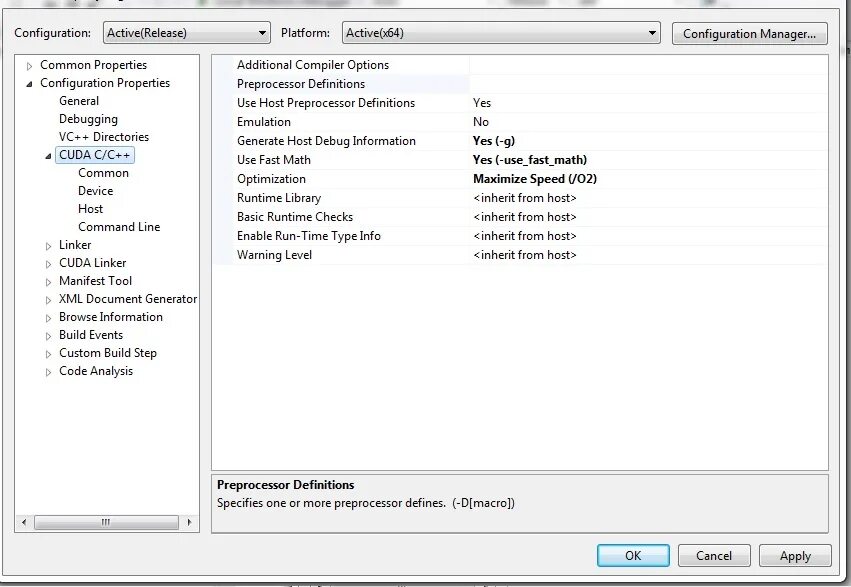This screenshot has height=587, width=851.
Task: Select Common under CUDA C/C++
Action: click(103, 173)
